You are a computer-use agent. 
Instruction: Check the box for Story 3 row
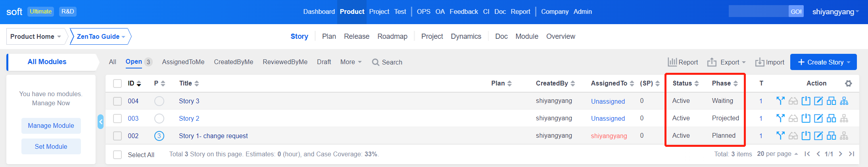[x=117, y=101]
